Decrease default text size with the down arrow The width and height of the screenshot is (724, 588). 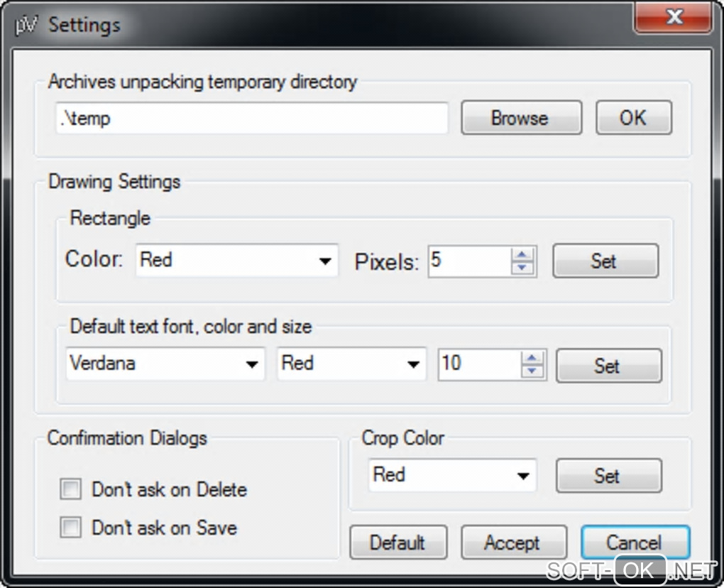point(532,371)
